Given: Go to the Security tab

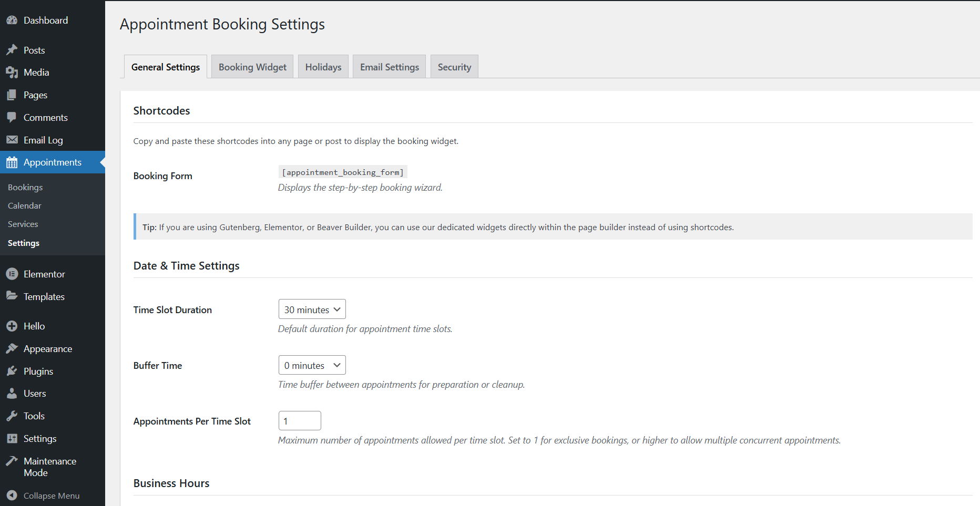Looking at the screenshot, I should pyautogui.click(x=454, y=67).
